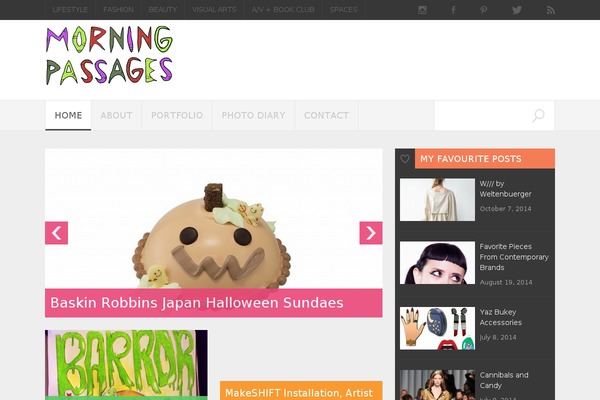600x400 pixels.
Task: Click the search magnifier icon
Action: point(538,115)
